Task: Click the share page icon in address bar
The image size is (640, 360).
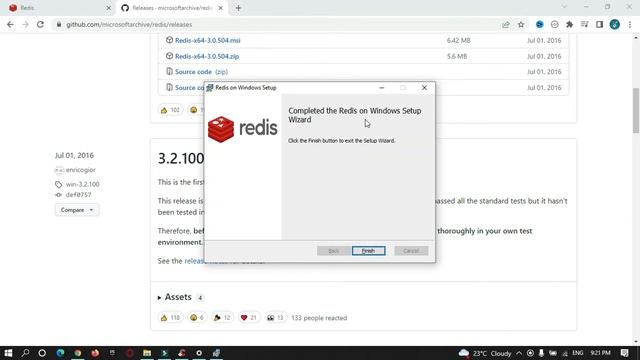Action: (x=506, y=24)
